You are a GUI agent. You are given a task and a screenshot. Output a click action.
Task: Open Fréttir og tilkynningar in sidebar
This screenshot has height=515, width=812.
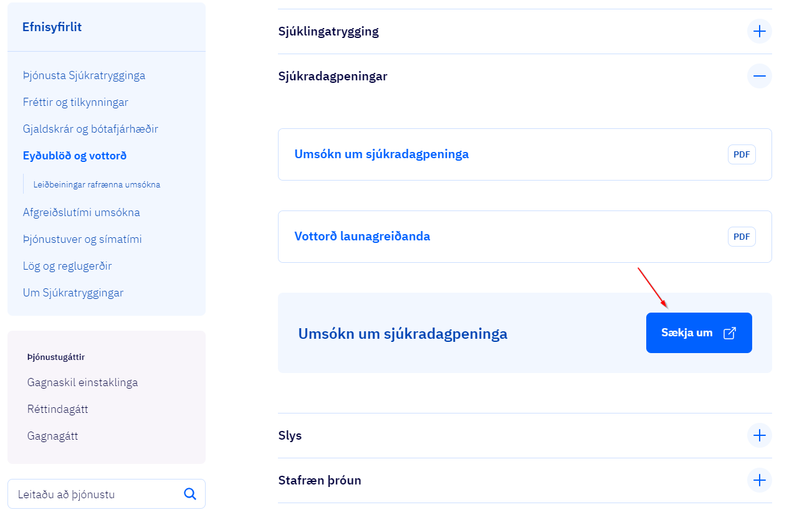coord(75,102)
